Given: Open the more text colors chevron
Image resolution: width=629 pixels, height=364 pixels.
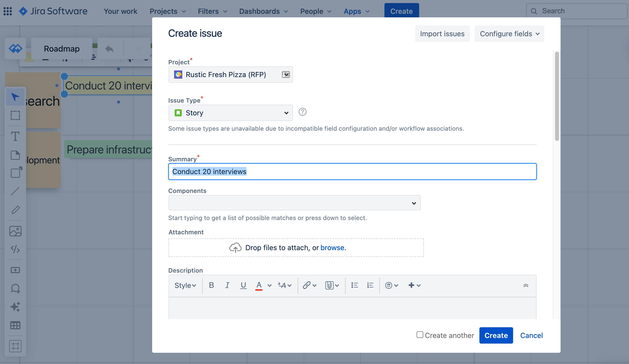Looking at the screenshot, I should point(269,285).
